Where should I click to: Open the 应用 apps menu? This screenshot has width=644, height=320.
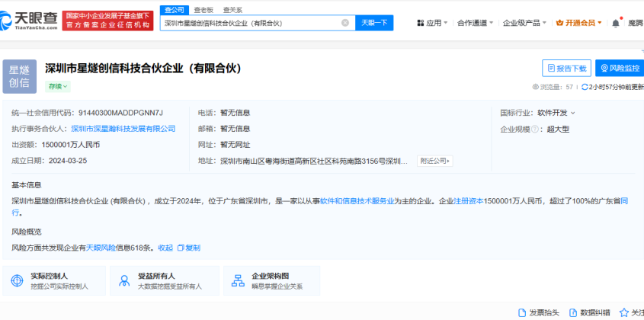(432, 23)
